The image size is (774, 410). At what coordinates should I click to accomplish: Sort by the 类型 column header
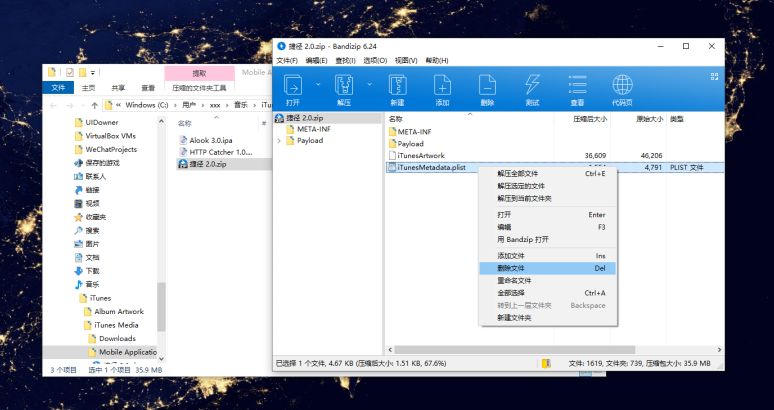pos(676,119)
